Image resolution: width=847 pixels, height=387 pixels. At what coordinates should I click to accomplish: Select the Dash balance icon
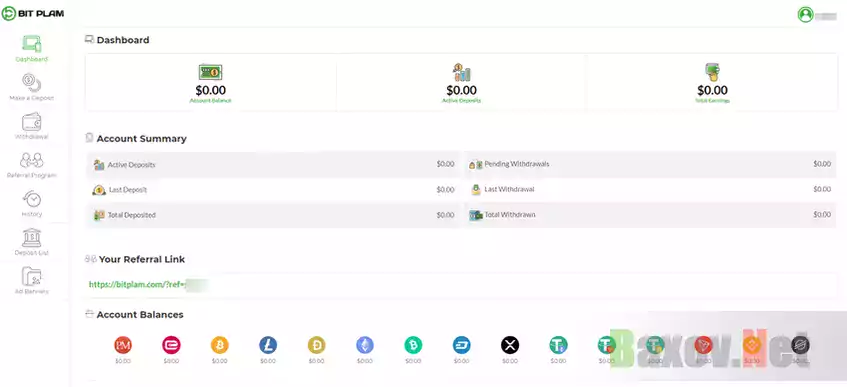[461, 344]
